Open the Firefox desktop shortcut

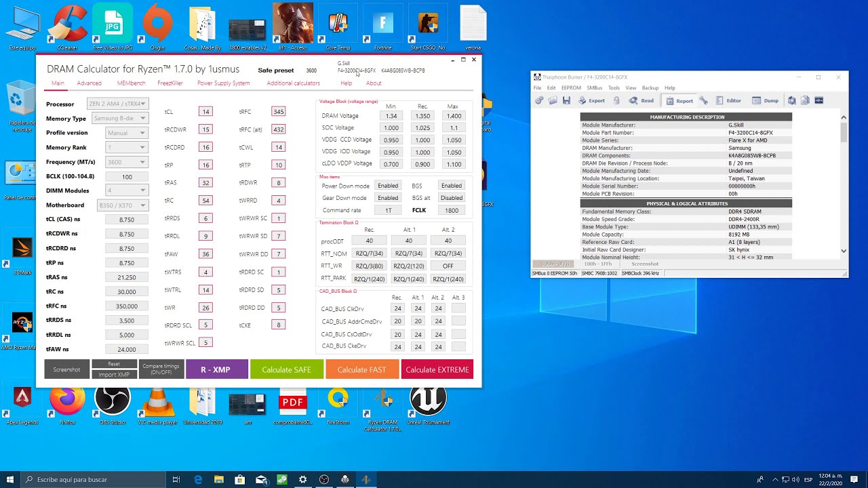(x=67, y=405)
